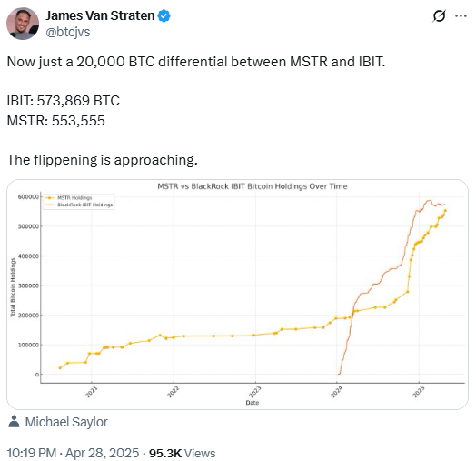The height and width of the screenshot is (461, 476).
Task: Click the 2024 label on the date axis
Action: coord(336,391)
